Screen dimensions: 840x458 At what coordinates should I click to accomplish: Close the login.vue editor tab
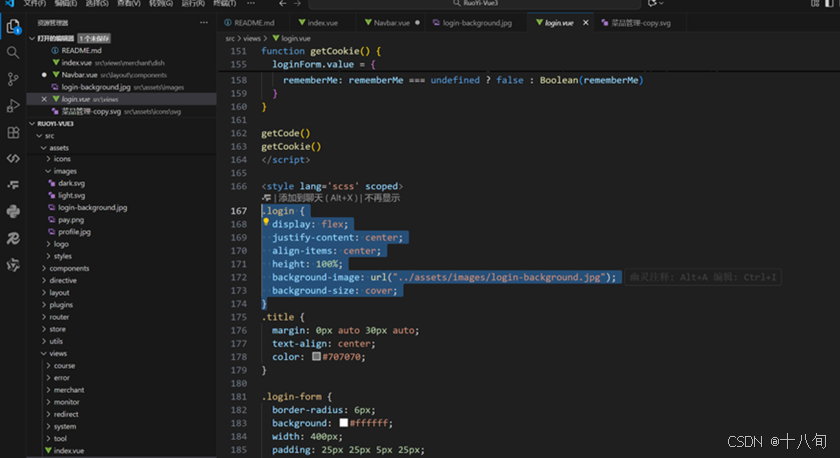point(586,22)
